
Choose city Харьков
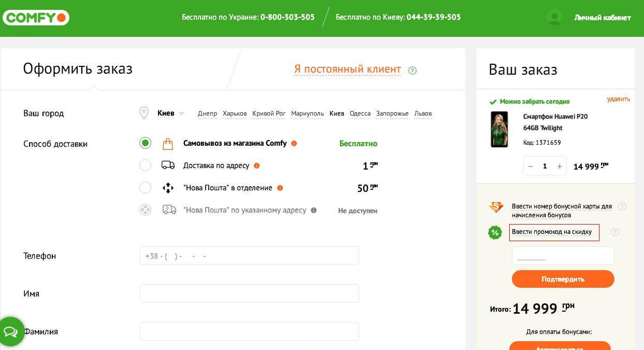pyautogui.click(x=235, y=114)
